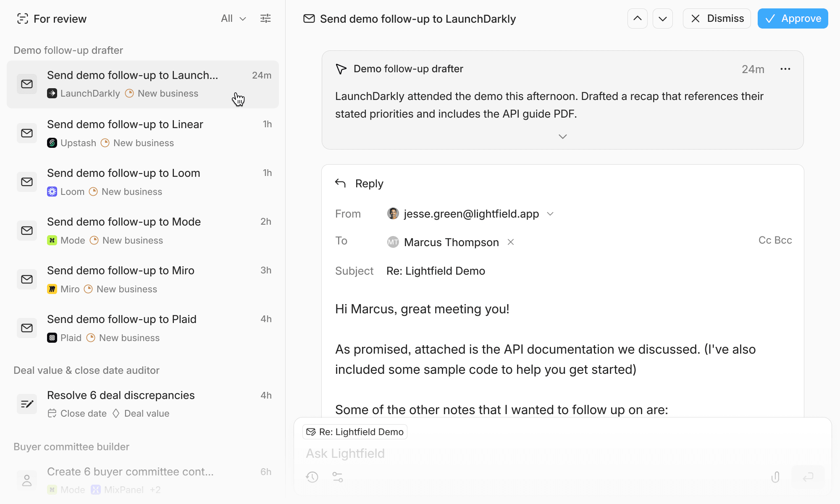Open the From address dropdown
This screenshot has height=504, width=840.
click(x=550, y=214)
